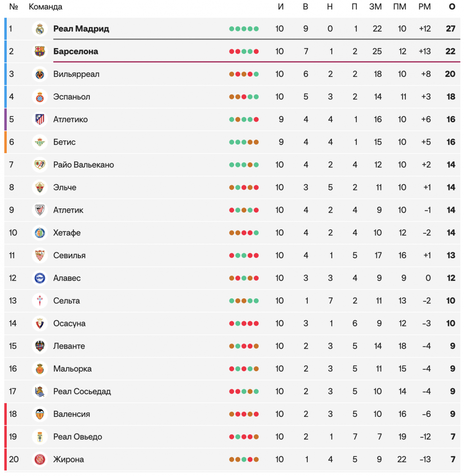Image resolution: width=464 pixels, height=476 pixels.
Task: Open the Реал Мадрид team link
Action: point(81,29)
